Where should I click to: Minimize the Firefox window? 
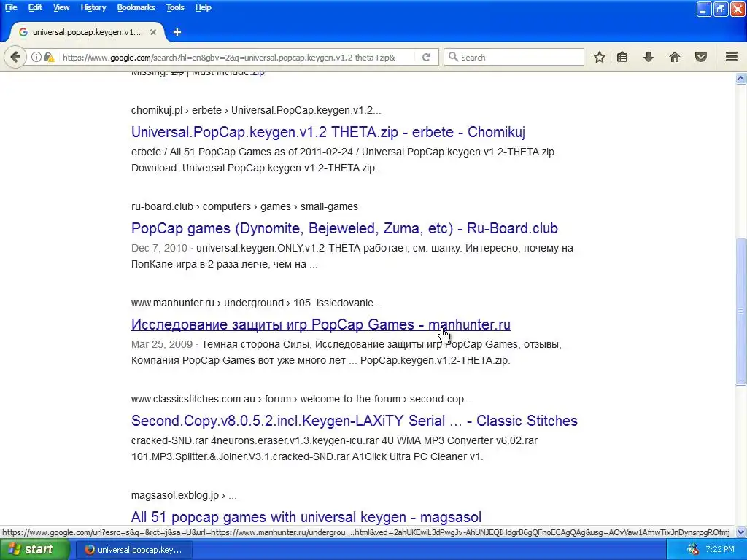point(704,9)
